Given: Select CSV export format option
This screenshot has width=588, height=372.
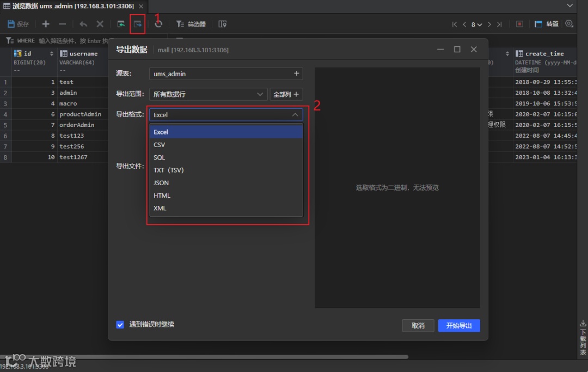Looking at the screenshot, I should pyautogui.click(x=226, y=145).
